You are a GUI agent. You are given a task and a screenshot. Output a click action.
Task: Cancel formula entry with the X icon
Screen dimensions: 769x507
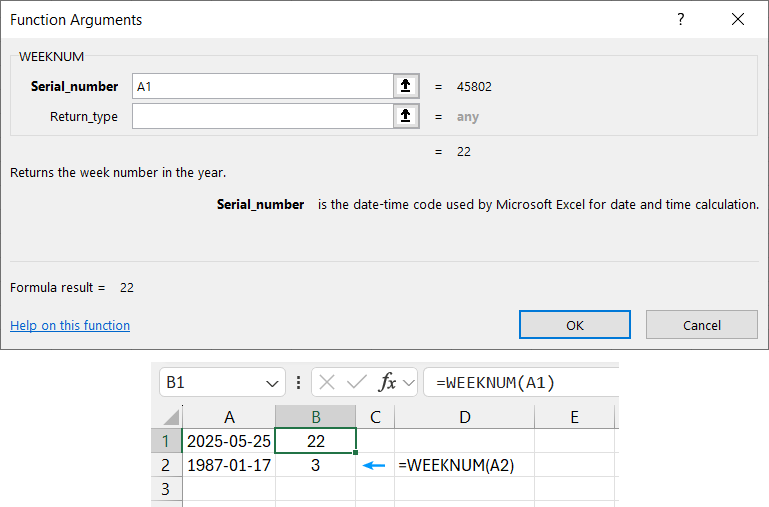[x=327, y=382]
